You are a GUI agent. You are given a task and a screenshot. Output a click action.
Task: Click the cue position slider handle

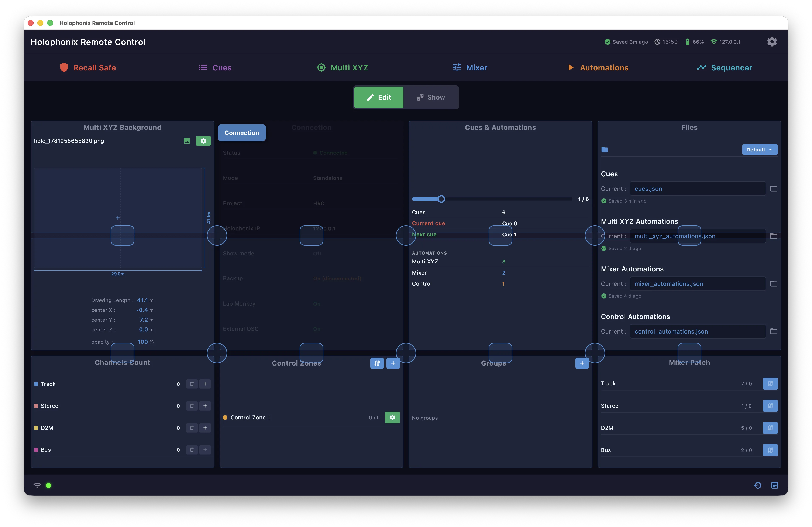tap(441, 199)
